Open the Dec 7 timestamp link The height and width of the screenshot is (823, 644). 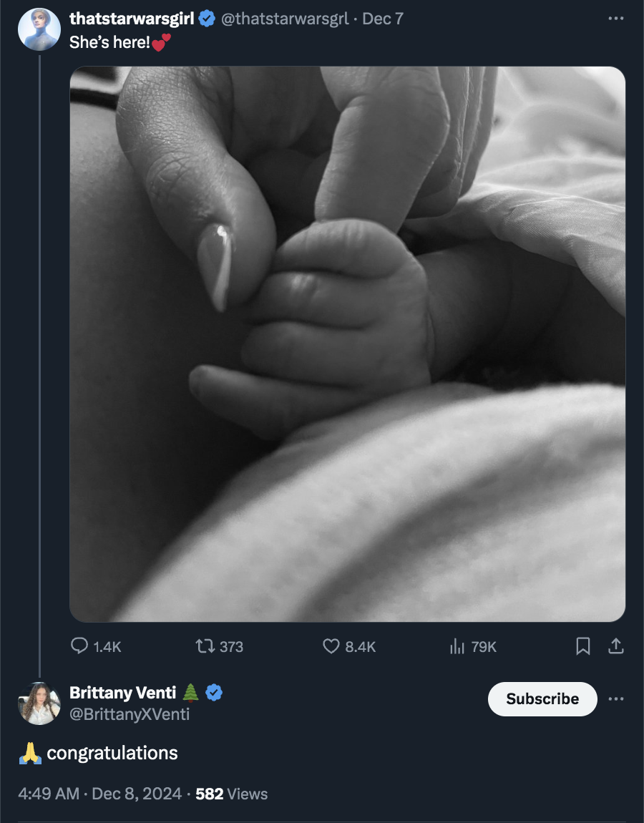coord(383,19)
